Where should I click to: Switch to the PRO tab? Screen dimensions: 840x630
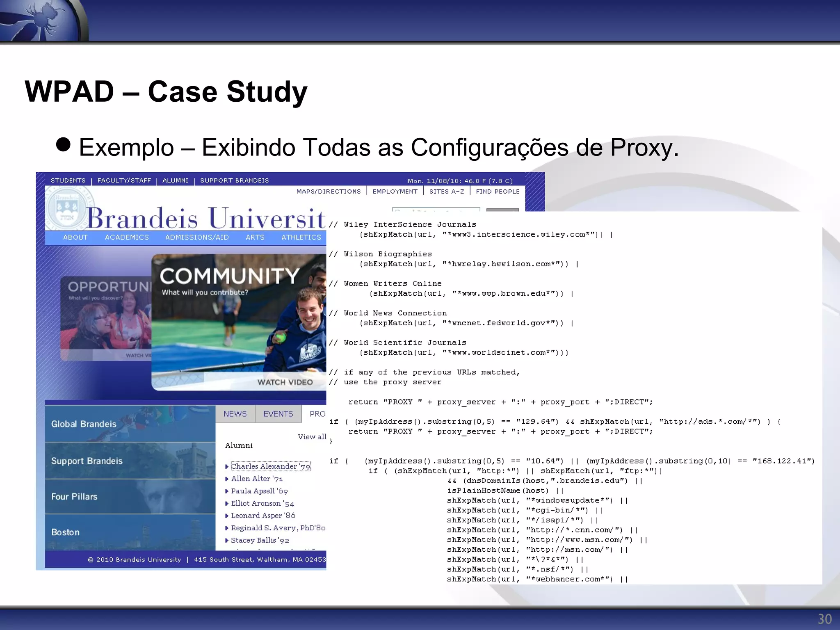point(315,414)
